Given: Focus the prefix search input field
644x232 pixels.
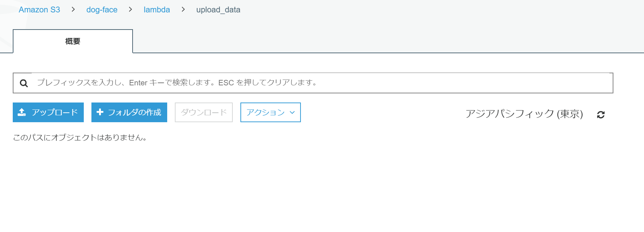Looking at the screenshot, I should (321, 83).
